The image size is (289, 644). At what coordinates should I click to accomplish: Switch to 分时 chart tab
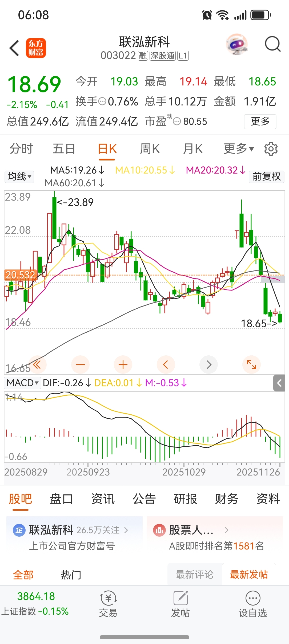coord(21,149)
